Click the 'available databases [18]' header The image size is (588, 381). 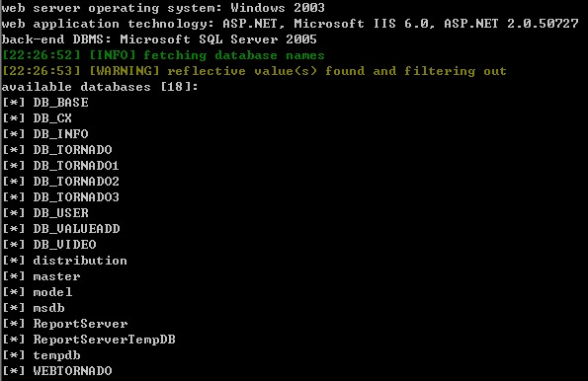[x=100, y=87]
